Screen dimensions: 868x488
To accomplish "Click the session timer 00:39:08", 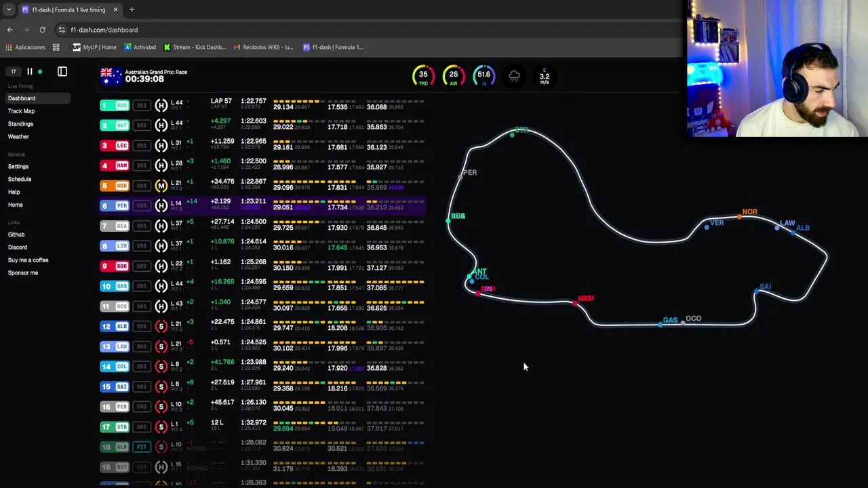I will click(x=144, y=79).
